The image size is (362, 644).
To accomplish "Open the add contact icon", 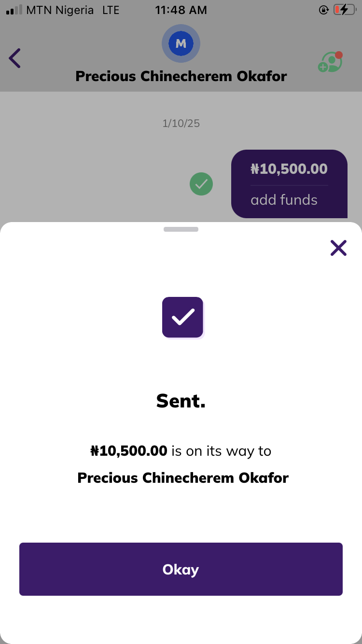I will pos(330,62).
